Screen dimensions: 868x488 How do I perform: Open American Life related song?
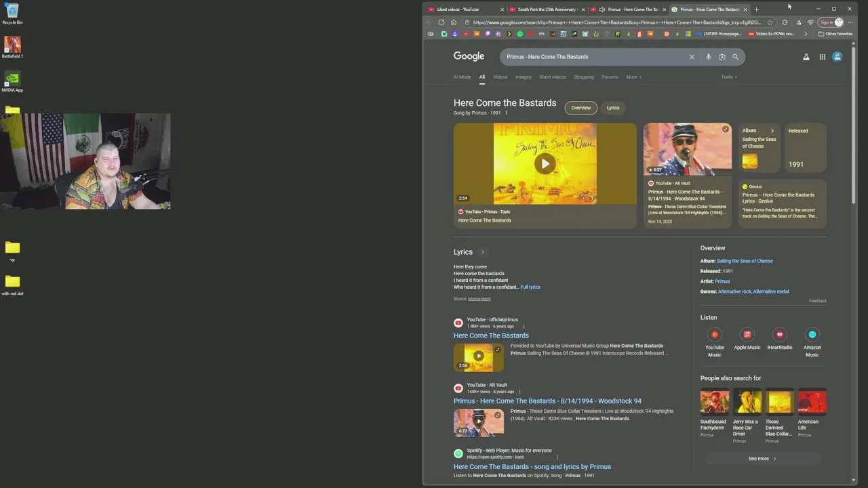(812, 413)
